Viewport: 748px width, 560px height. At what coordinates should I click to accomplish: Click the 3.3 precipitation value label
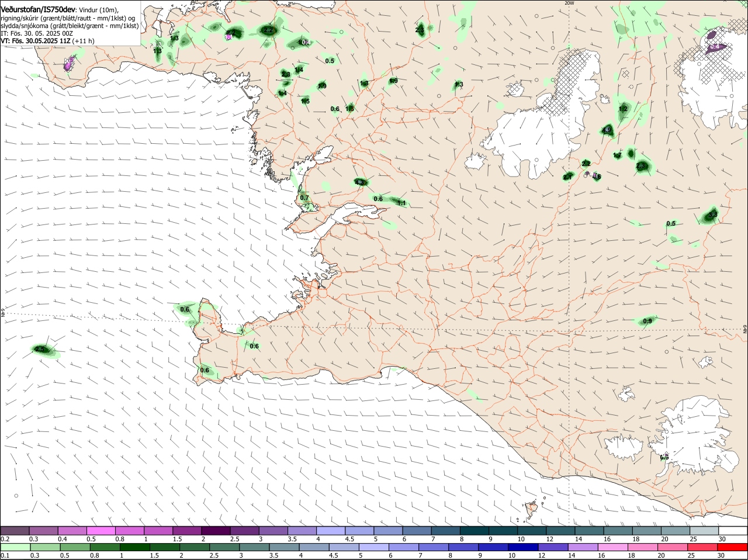[x=712, y=215]
